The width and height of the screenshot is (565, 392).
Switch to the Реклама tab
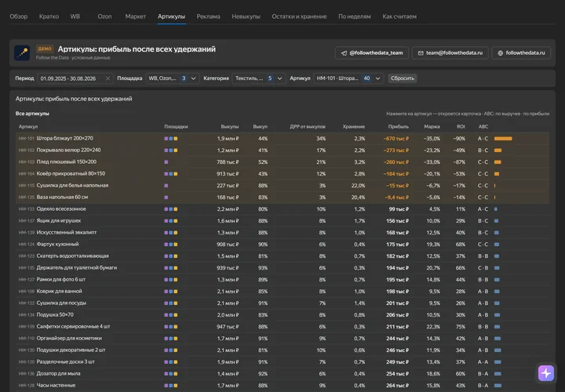coord(208,16)
